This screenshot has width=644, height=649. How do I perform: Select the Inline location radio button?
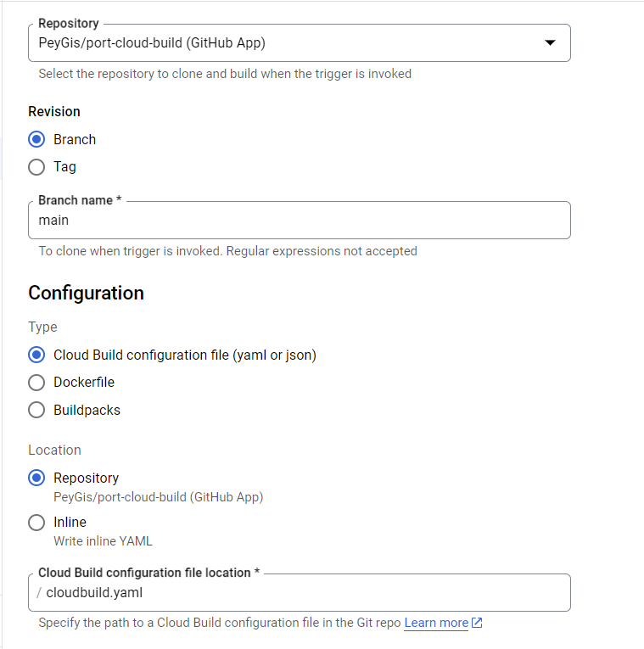point(36,523)
